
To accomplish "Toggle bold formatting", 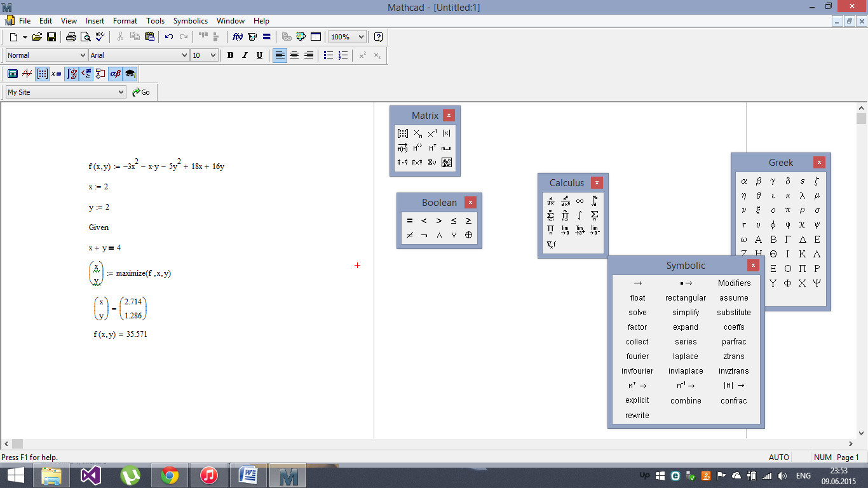I will [230, 55].
